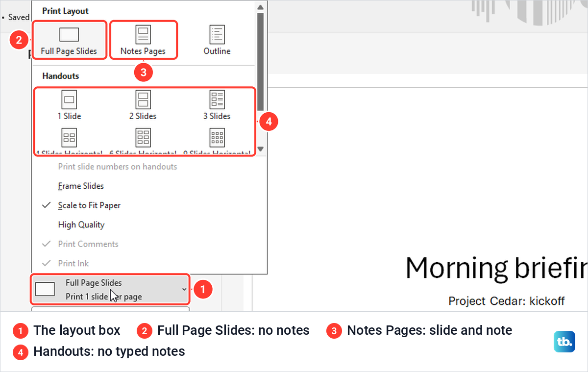Click the Project Cedar: kickoff subtitle

(506, 301)
